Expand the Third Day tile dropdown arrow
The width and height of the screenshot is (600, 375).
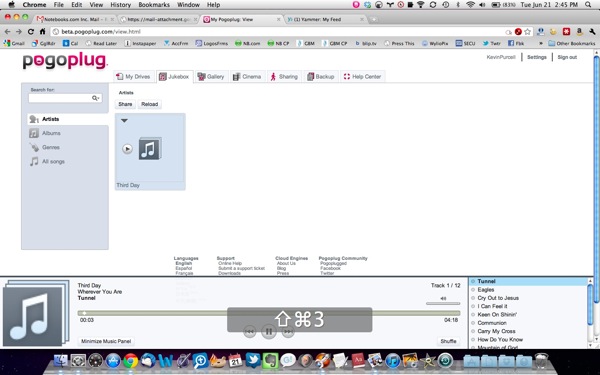pyautogui.click(x=124, y=121)
